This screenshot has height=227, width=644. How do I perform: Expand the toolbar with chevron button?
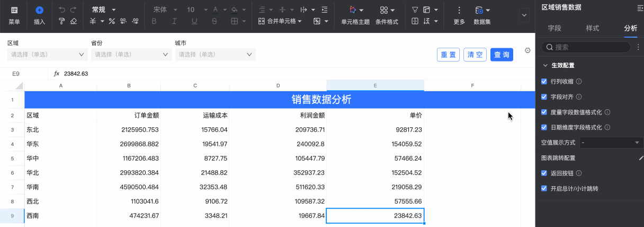[524, 14]
